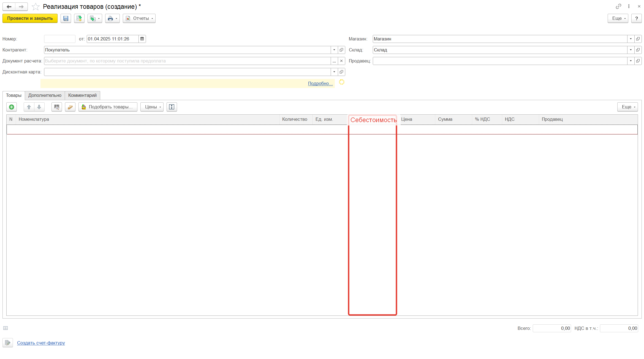Open the Подробно link
This screenshot has width=644, height=359.
pyautogui.click(x=320, y=84)
